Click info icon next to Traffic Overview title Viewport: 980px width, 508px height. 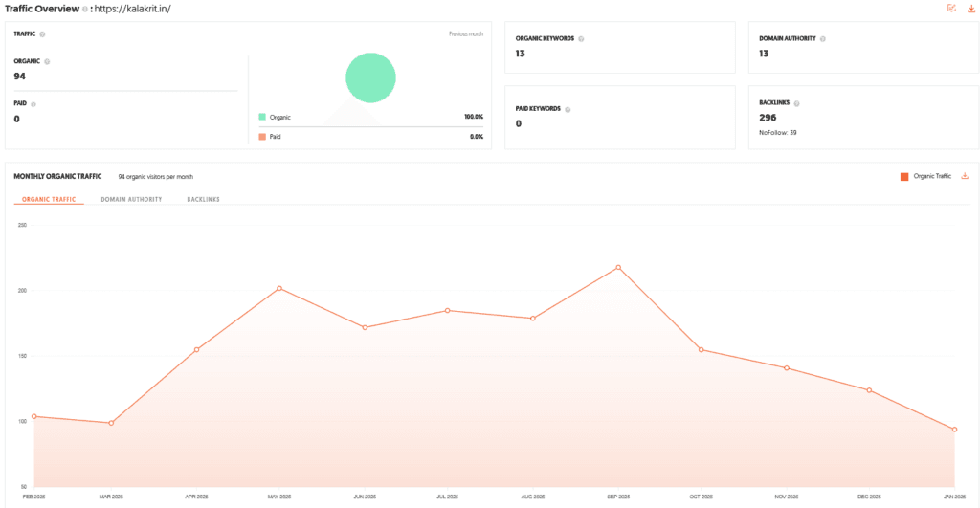85,9
